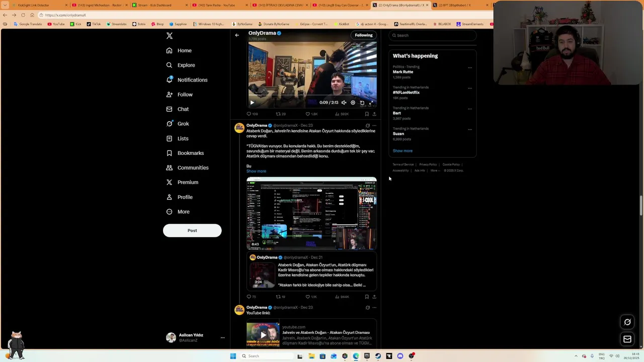The width and height of the screenshot is (644, 362).
Task: Bookmark the post with 592K views
Action: coord(367,114)
